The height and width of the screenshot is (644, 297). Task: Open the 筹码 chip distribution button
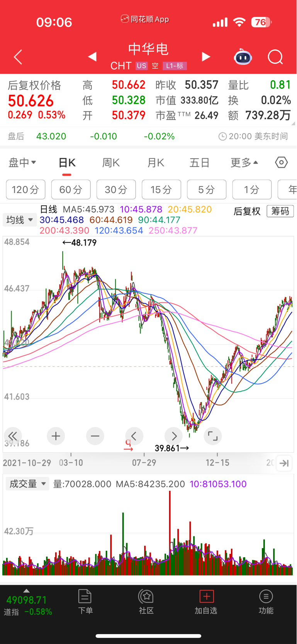(280, 211)
